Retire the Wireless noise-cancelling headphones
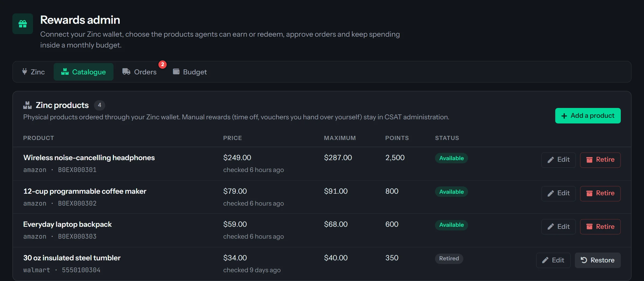644x281 pixels. pyautogui.click(x=600, y=160)
